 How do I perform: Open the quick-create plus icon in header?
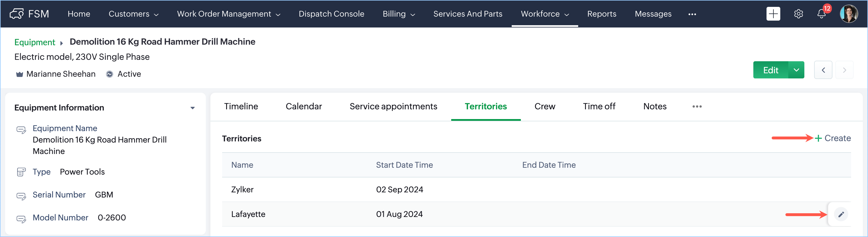[x=773, y=14]
